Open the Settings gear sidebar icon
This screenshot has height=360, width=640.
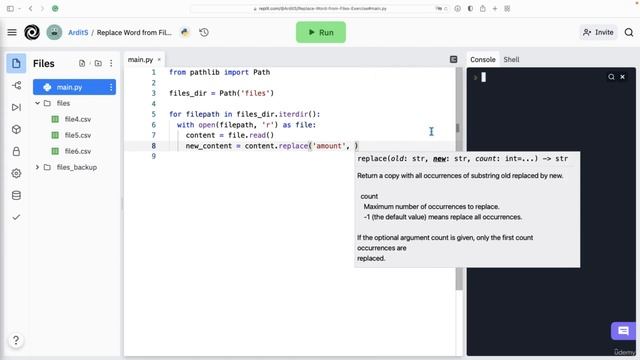(16, 173)
